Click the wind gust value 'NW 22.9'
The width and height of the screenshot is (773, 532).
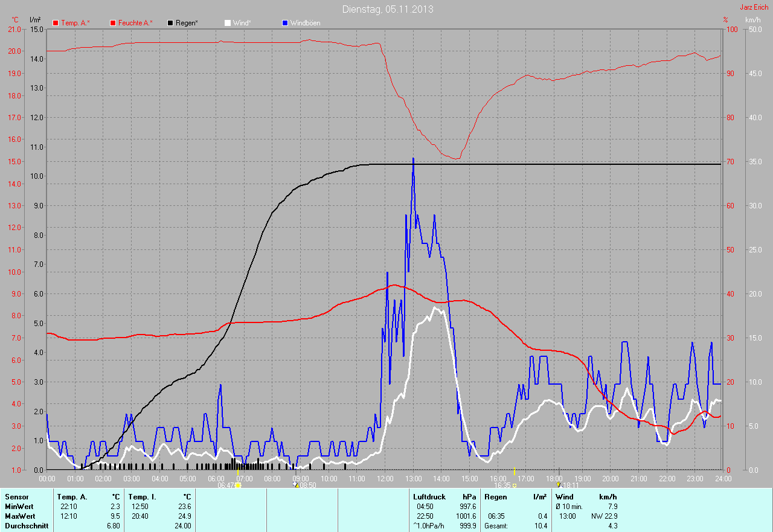pos(604,516)
